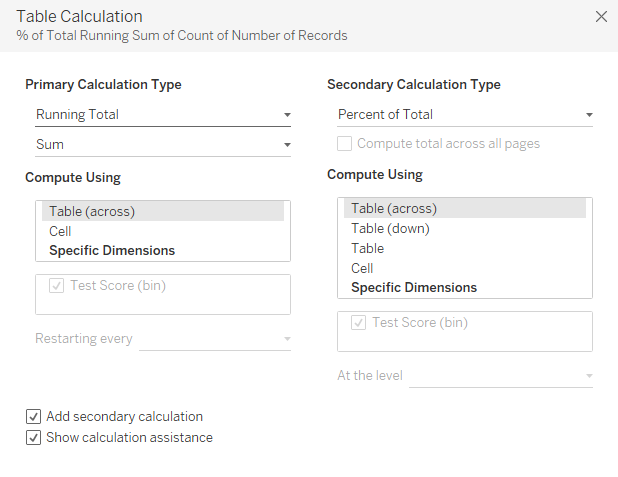Screen dimensions: 618x477
Task: Toggle primary Test Score (bin) checkbox
Action: click(55, 286)
